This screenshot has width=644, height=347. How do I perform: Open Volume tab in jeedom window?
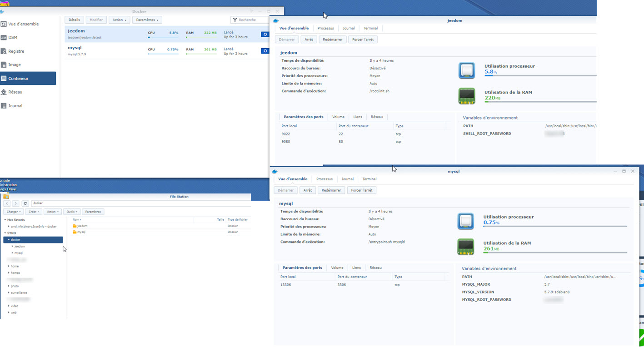338,117
